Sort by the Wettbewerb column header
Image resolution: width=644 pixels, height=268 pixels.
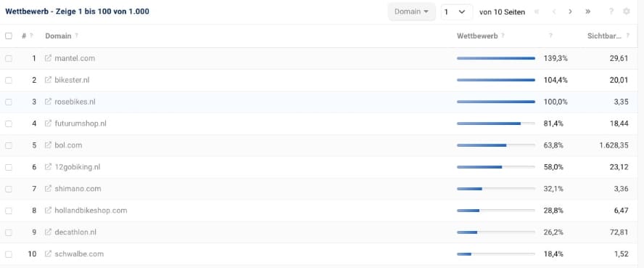click(x=477, y=36)
